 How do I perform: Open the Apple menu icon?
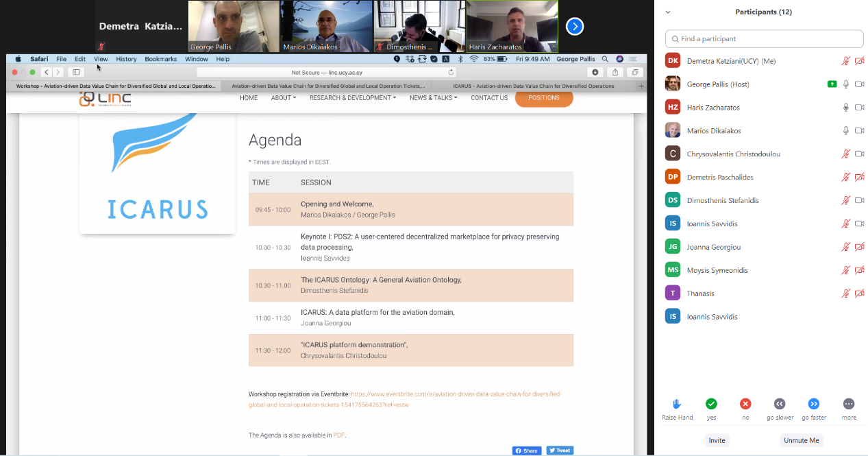(x=18, y=59)
